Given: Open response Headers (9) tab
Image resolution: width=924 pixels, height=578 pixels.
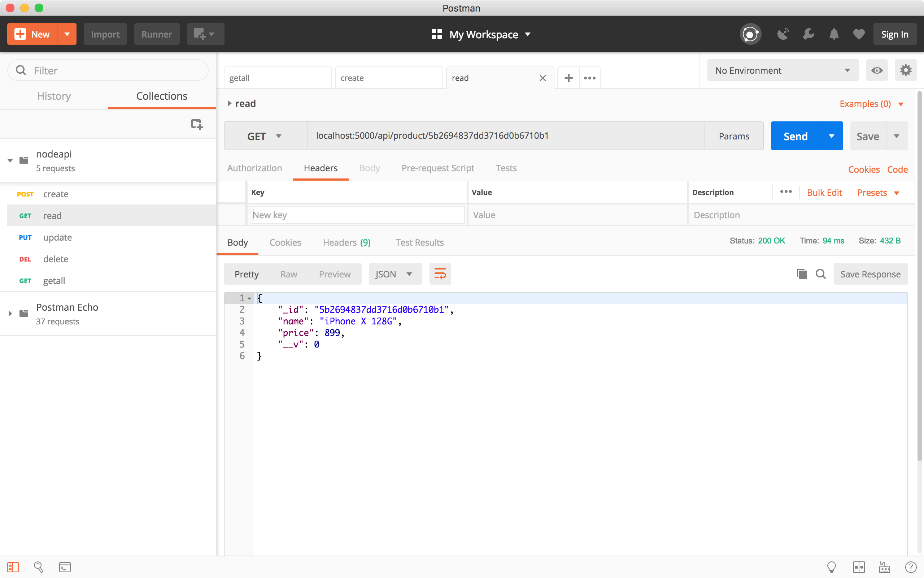Looking at the screenshot, I should point(347,242).
